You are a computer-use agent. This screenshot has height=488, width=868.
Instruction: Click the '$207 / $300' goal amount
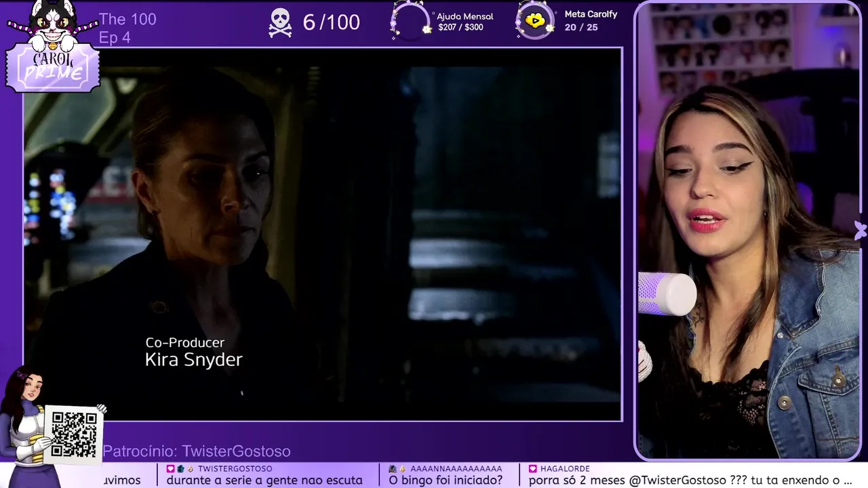(461, 28)
